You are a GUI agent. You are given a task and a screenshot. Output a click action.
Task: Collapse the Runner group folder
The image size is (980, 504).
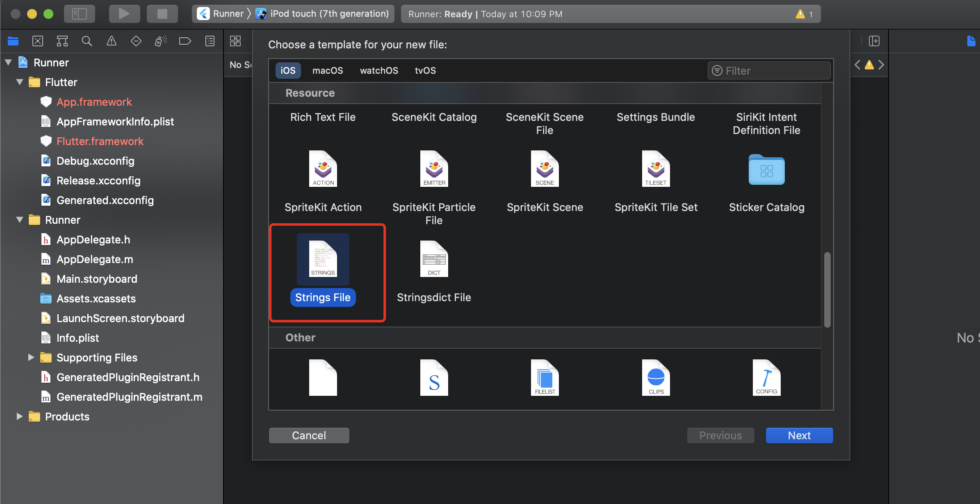(19, 220)
